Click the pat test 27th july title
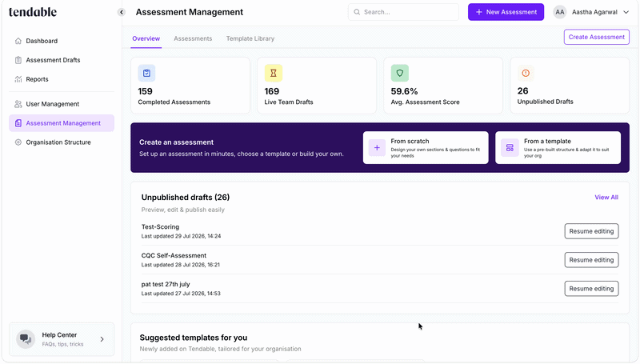Viewport: 640px width, 364px height. pos(166,284)
